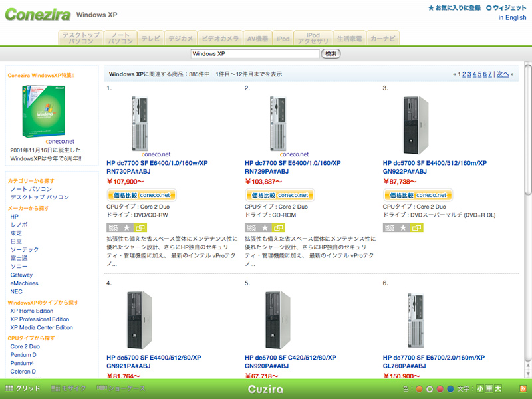Filter by ノート パソコン category

[31, 189]
